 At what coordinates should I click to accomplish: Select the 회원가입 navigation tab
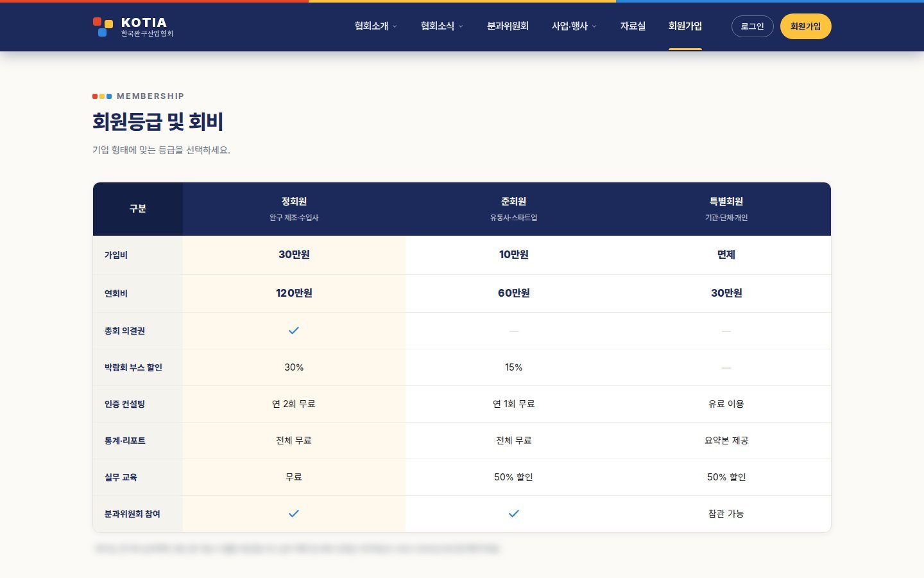coord(685,26)
